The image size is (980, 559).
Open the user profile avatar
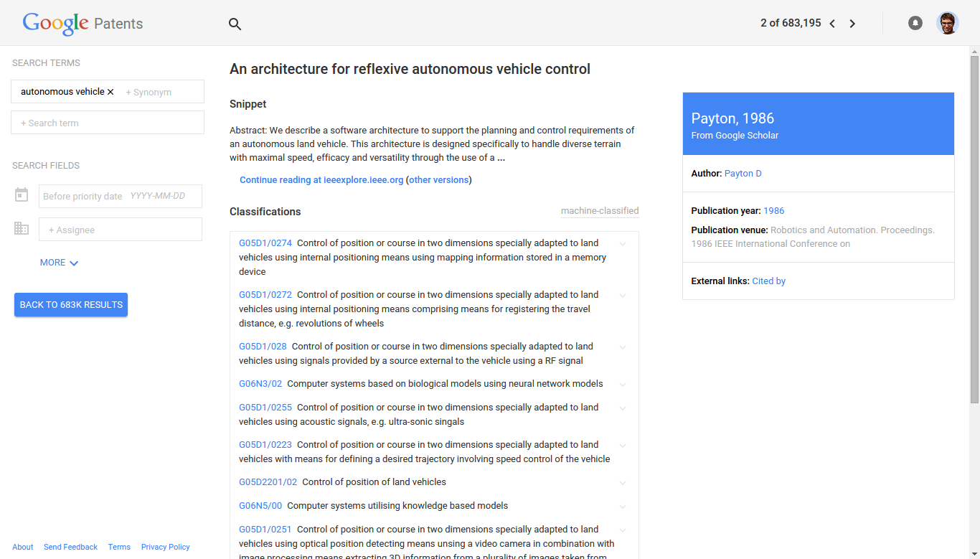948,23
